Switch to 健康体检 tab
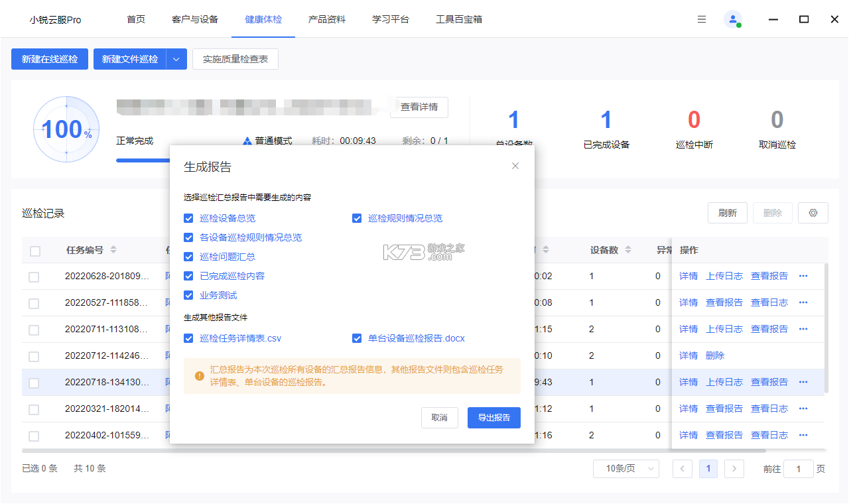849x504 pixels. pos(263,19)
